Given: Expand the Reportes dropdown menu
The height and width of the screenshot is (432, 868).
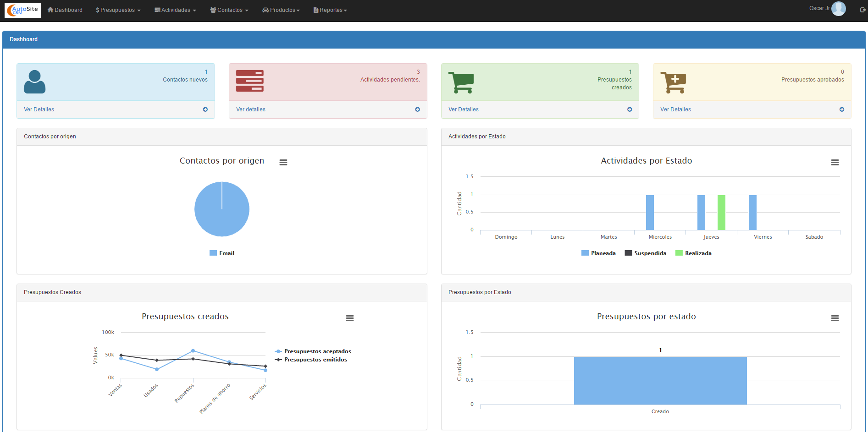Looking at the screenshot, I should pyautogui.click(x=330, y=10).
